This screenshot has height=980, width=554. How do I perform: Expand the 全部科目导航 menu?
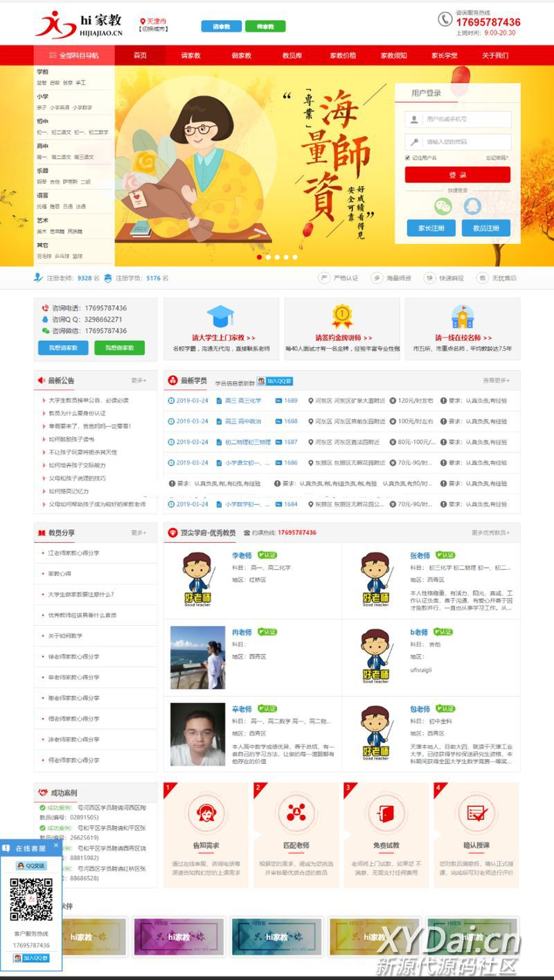[x=74, y=55]
